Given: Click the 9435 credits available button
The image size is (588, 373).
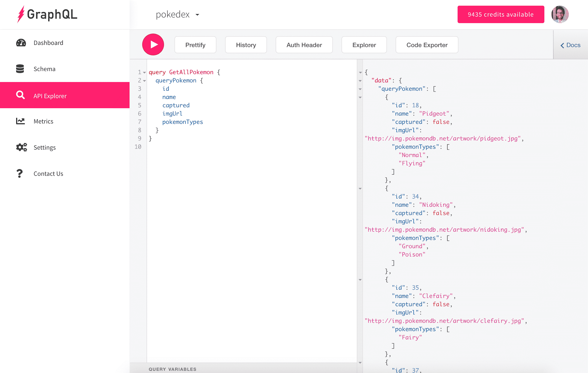Looking at the screenshot, I should point(501,14).
